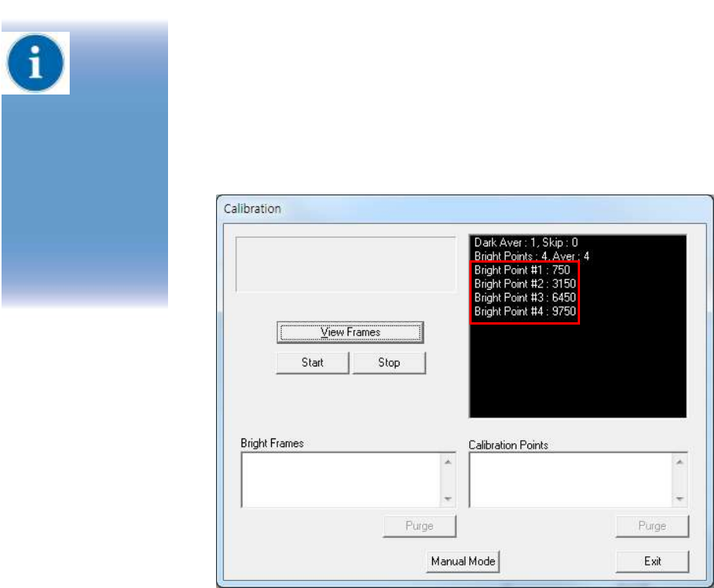Switch to Manual Mode
The width and height of the screenshot is (714, 588).
[462, 561]
